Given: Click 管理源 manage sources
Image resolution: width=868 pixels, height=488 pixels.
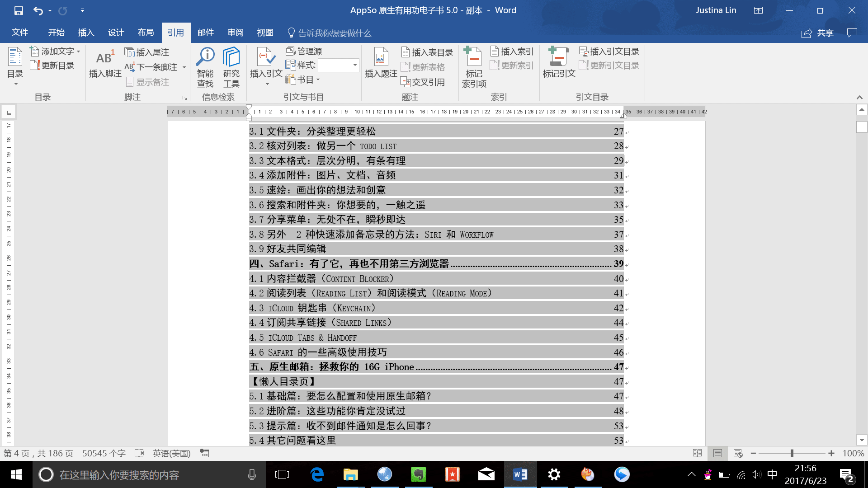Looking at the screenshot, I should click(304, 51).
